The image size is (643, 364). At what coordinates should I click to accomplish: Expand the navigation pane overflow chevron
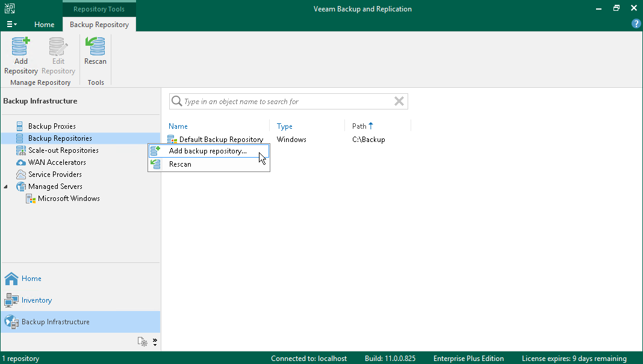155,342
